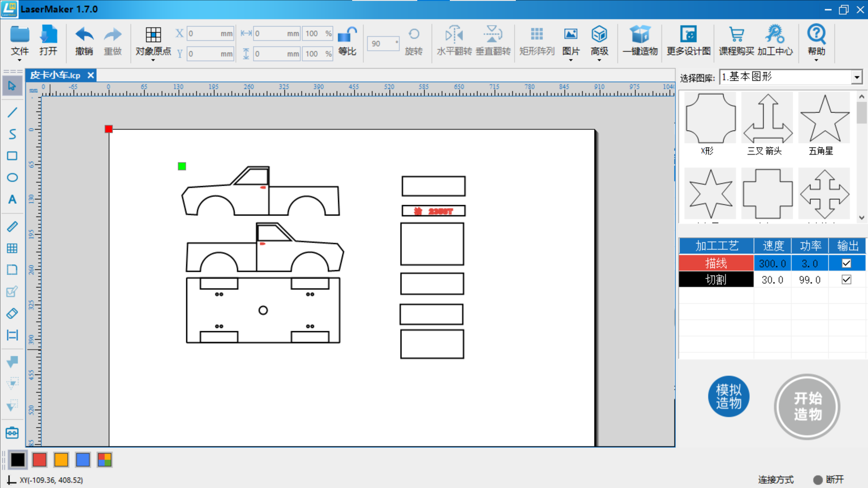868x488 pixels.
Task: Open the 加工中心 processing center
Action: pos(775,41)
